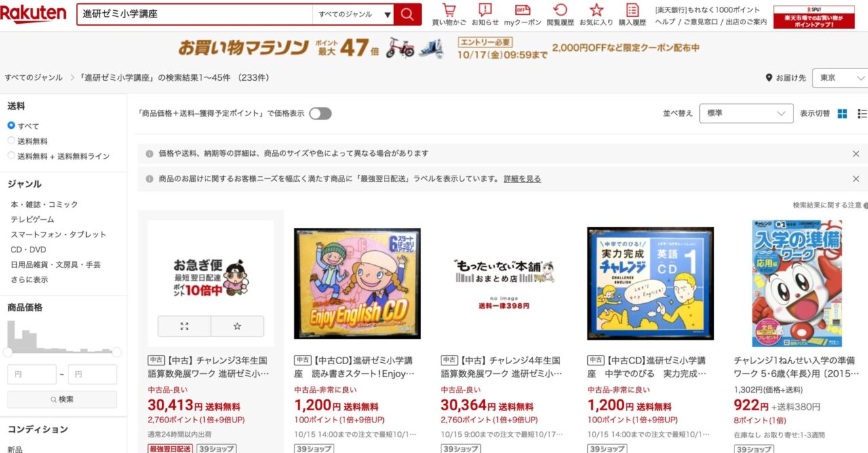Open the notifications (お知らせ) icon
This screenshot has width=868, height=453.
485,15
